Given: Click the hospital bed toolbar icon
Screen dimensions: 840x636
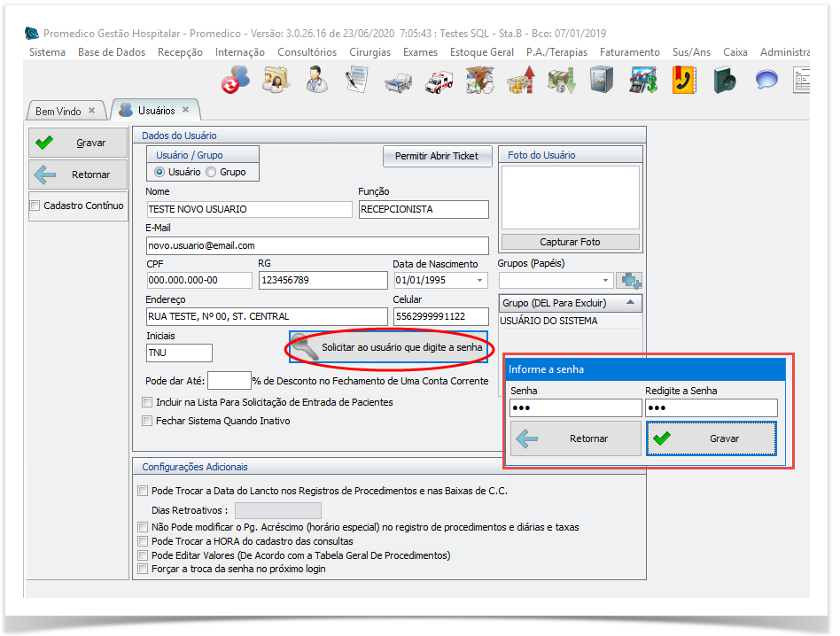Looking at the screenshot, I should coord(398,81).
